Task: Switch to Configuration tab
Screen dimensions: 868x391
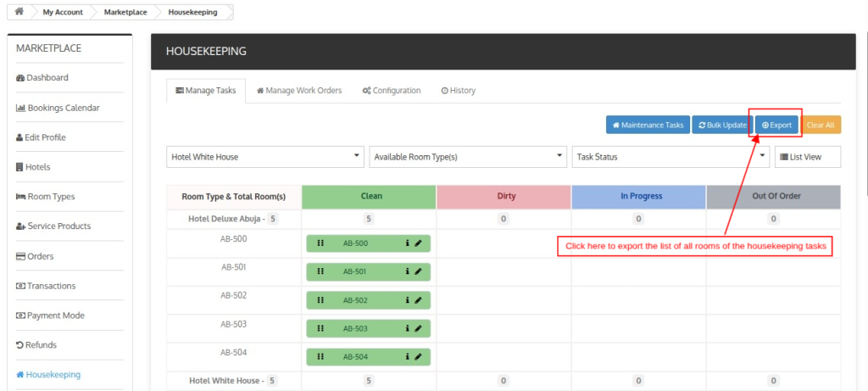Action: (x=392, y=90)
